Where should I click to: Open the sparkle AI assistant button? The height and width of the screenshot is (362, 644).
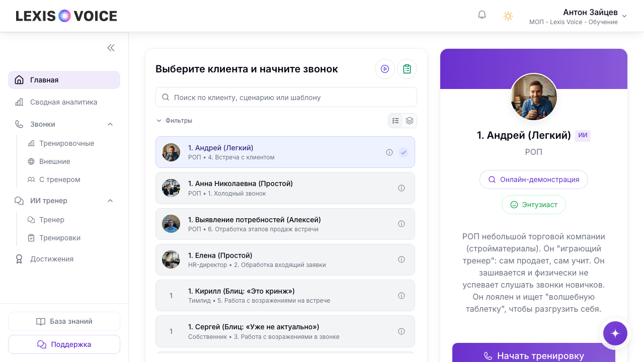(615, 333)
